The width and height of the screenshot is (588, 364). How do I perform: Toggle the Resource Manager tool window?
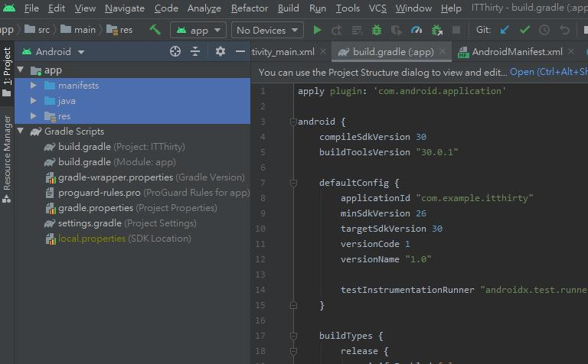[x=7, y=159]
